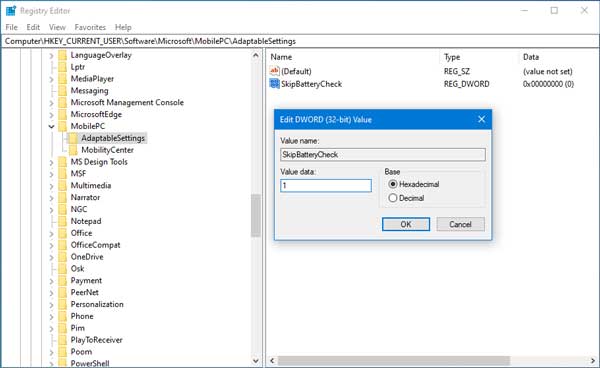Click the PowerShell folder icon
The height and width of the screenshot is (368, 600).
point(62,363)
